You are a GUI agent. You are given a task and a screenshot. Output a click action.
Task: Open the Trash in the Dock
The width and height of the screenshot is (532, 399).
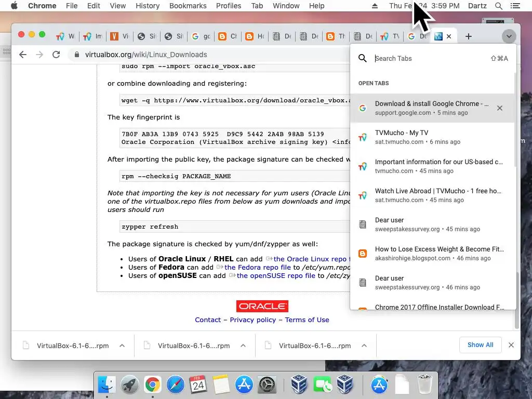coord(424,384)
